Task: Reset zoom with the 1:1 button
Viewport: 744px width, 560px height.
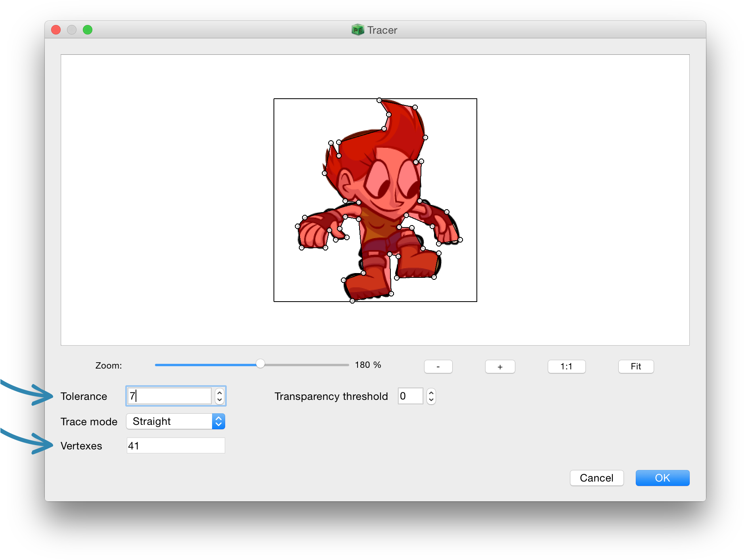Action: click(x=566, y=367)
